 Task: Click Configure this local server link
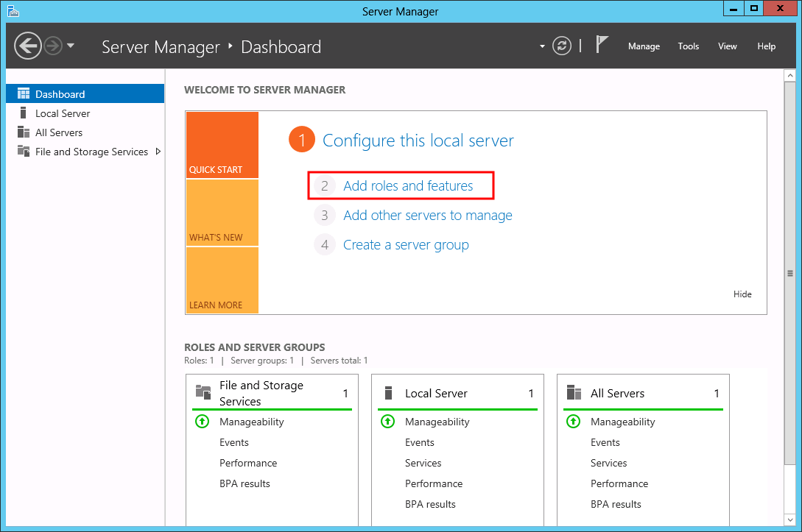coord(418,141)
